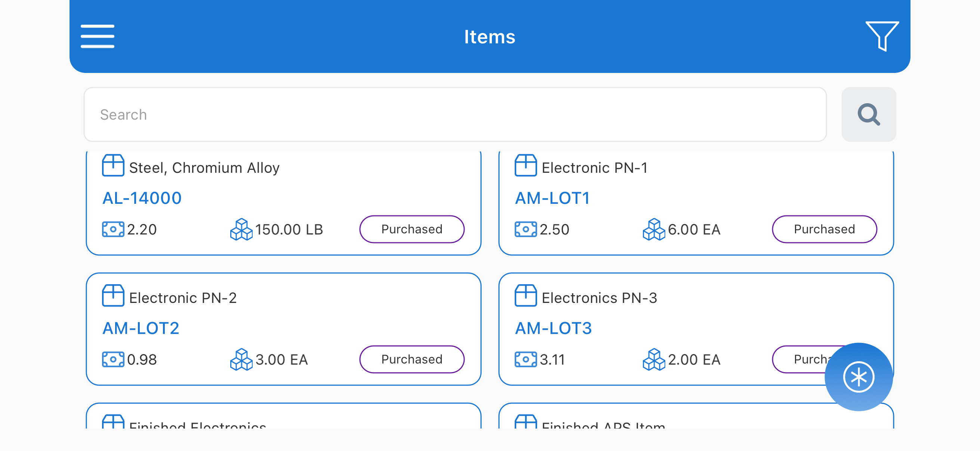Open item link AM-LOT1
980x451 pixels.
tap(552, 198)
